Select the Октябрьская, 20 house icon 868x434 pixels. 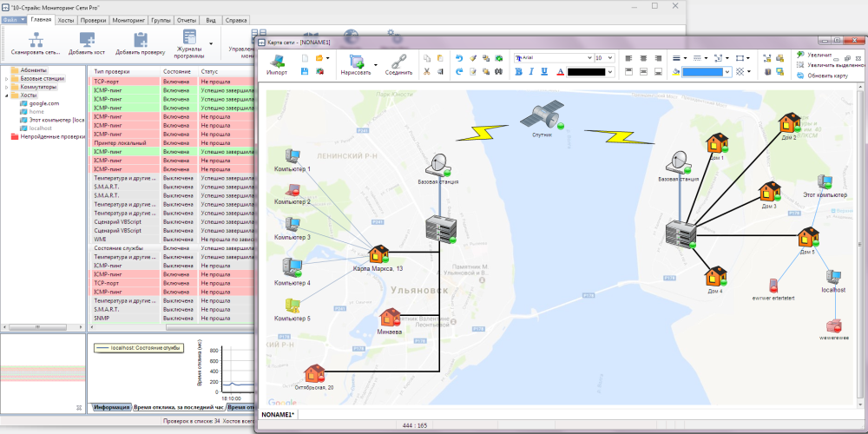(314, 373)
